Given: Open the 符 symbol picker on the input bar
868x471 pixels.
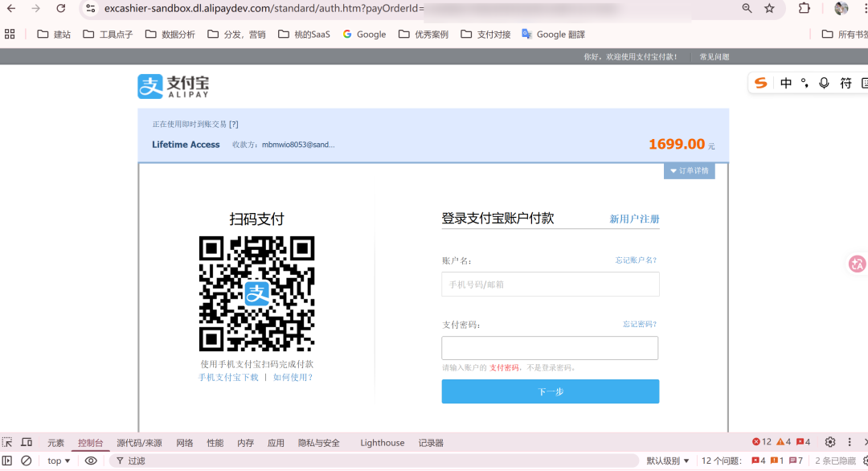Looking at the screenshot, I should tap(844, 83).
